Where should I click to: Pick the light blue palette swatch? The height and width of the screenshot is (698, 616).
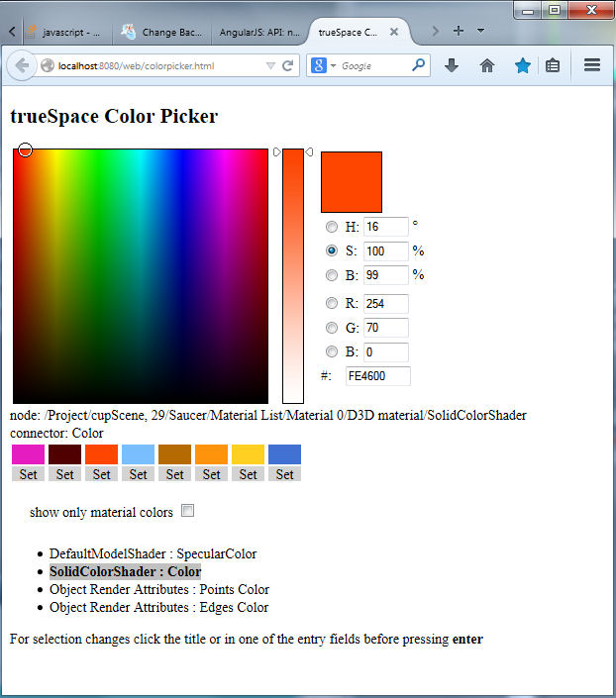coord(138,454)
